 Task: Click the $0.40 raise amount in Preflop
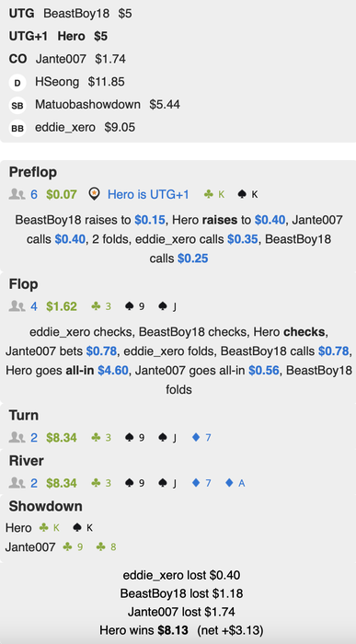tap(270, 220)
